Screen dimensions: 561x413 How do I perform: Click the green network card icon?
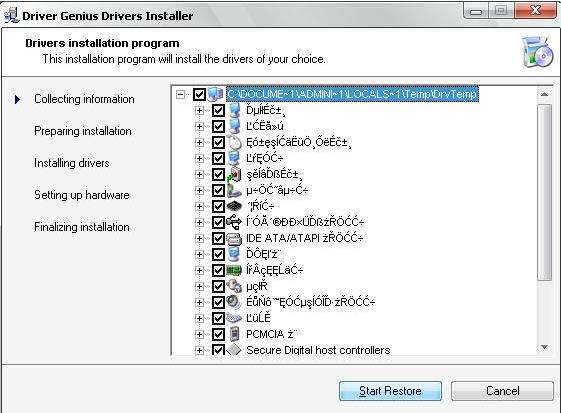pos(234,270)
